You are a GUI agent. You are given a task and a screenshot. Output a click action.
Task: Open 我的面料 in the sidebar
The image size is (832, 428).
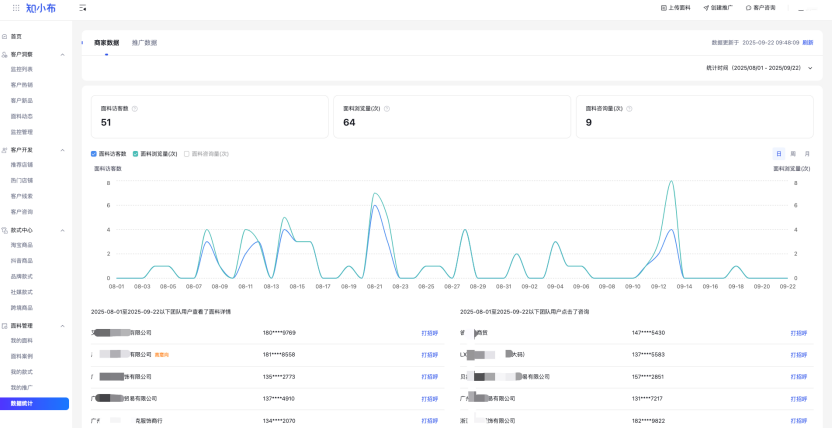[22, 340]
